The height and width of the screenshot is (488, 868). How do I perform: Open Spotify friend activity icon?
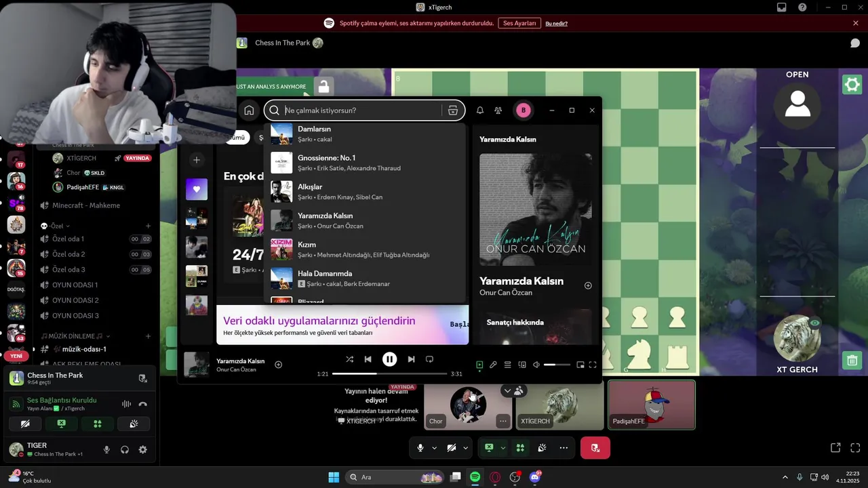[x=498, y=110]
